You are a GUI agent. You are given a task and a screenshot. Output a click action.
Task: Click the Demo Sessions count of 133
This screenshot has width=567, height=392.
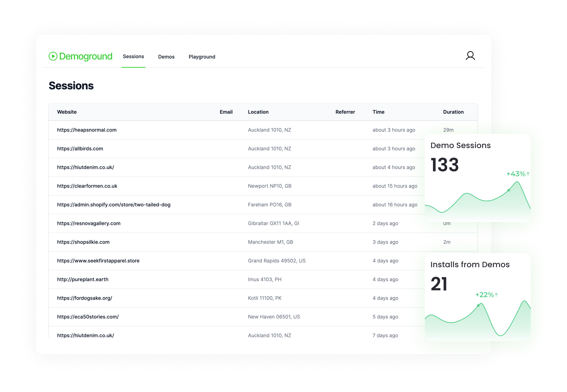point(445,165)
